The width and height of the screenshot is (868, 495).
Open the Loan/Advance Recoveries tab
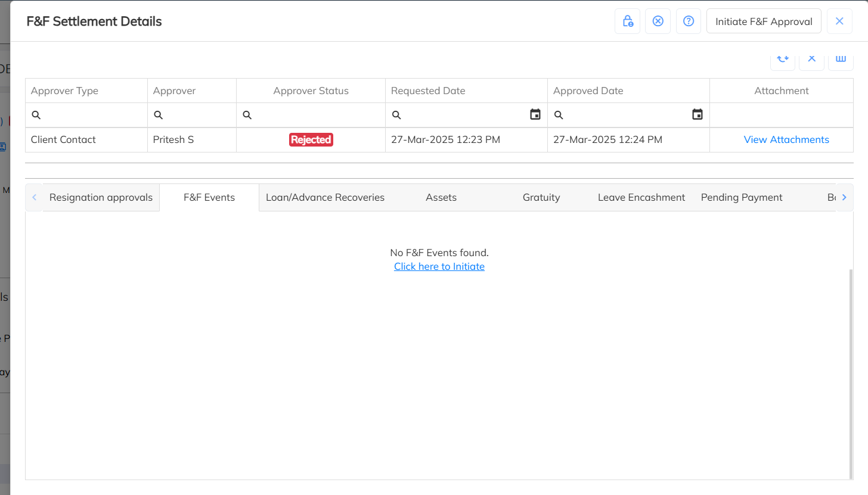point(325,197)
